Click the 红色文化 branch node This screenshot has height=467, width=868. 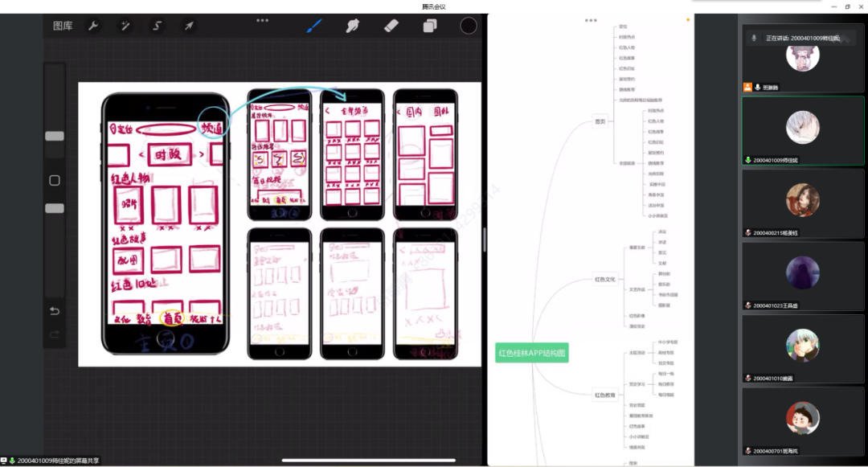pos(604,280)
